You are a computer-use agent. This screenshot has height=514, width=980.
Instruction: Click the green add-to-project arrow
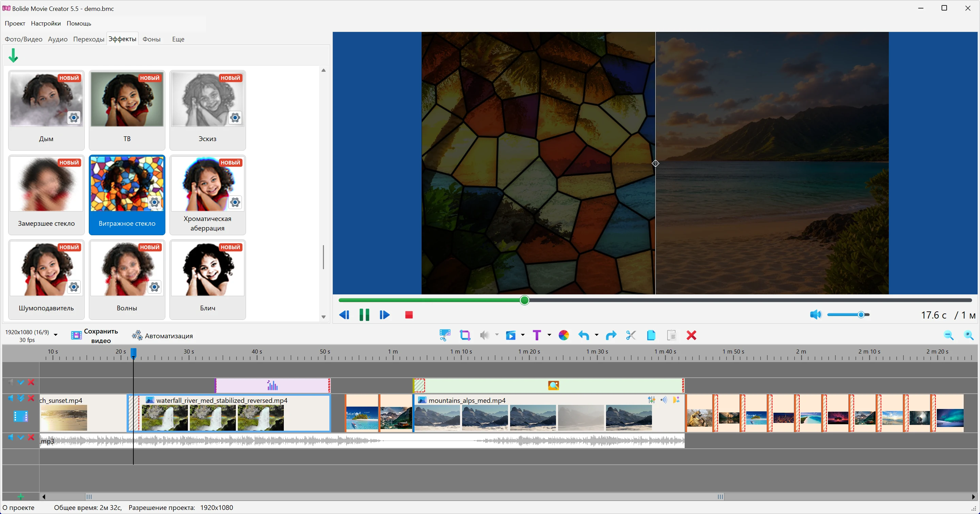[x=13, y=55]
